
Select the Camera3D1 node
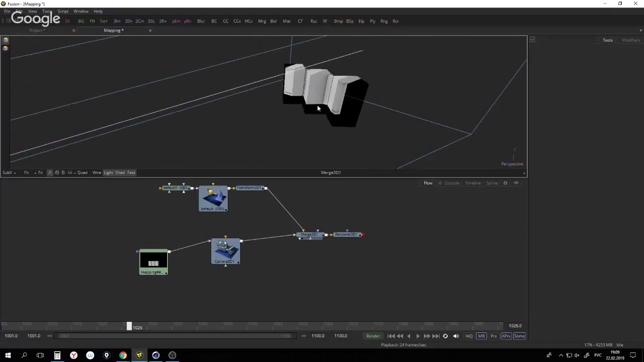225,251
